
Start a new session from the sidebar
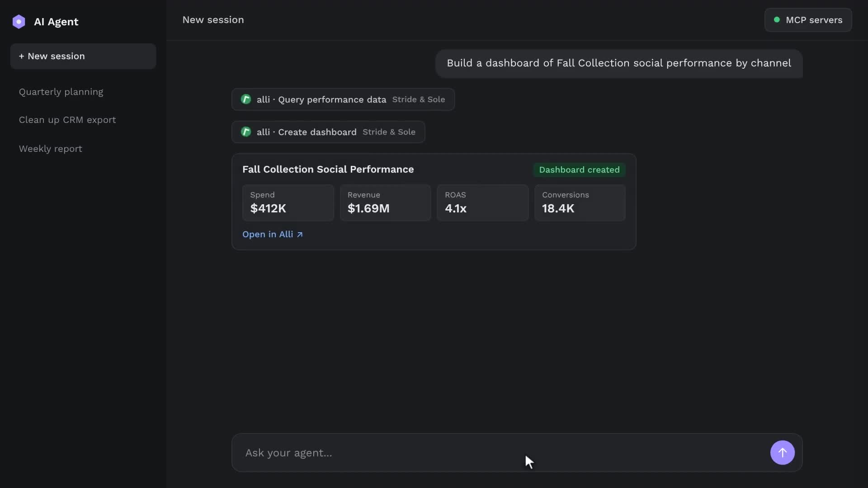(83, 56)
